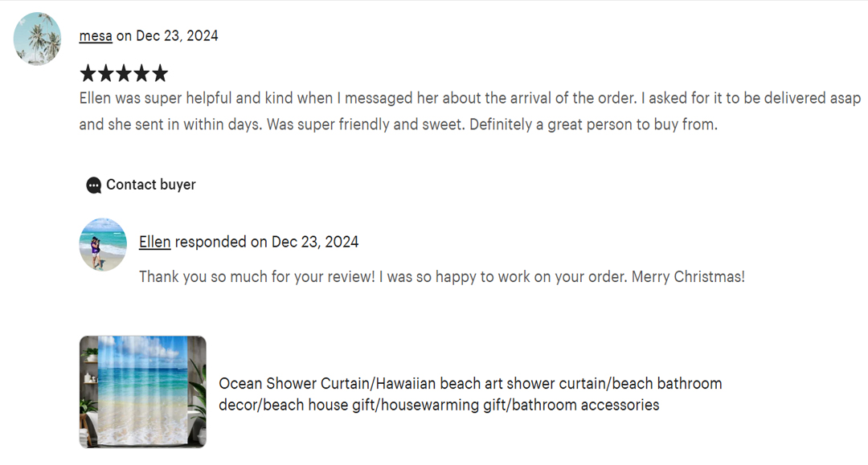This screenshot has width=868, height=465.
Task: Click the Contact buyer speech bubble icon
Action: (x=94, y=186)
